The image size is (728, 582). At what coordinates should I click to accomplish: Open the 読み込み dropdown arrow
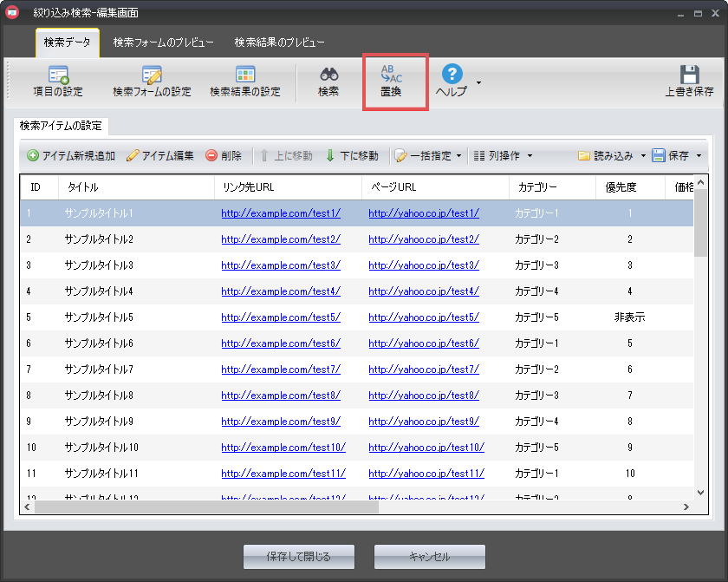[643, 156]
